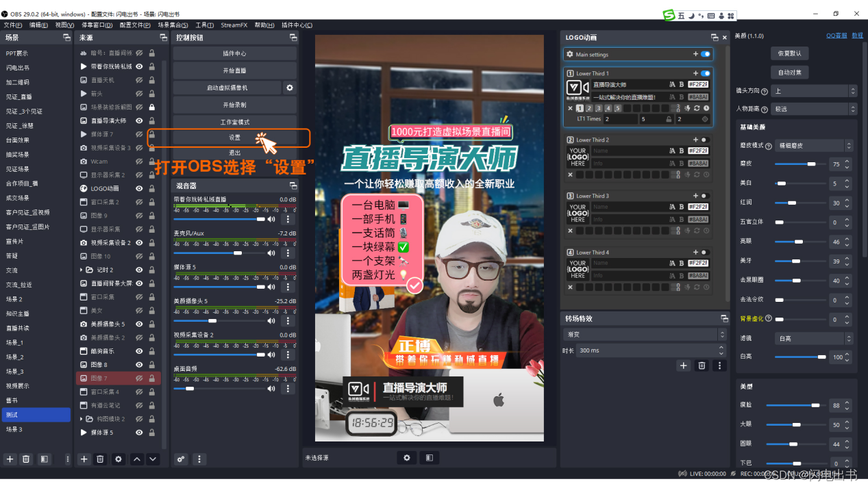Open the 人物距离 dropdown
Viewport: 868px width, 488px height.
pyautogui.click(x=814, y=109)
